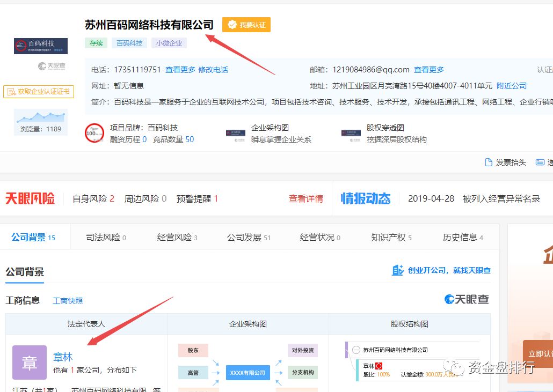Viewport: 553px width, 392px height.
Task: Open the 企业架构图 thumbnail icon
Action: [x=236, y=134]
